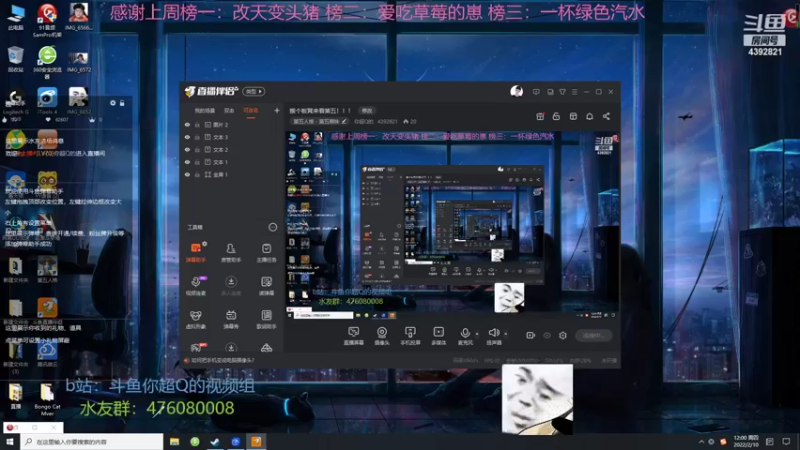The height and width of the screenshot is (450, 800).
Task: Open the 读弹幕 read-danmaku tool
Action: point(266,286)
